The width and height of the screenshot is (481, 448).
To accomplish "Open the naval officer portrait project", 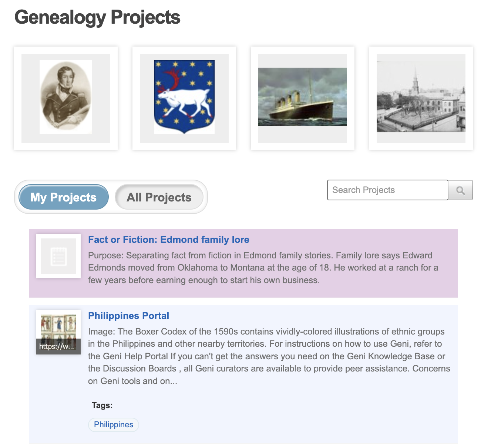I will coord(66,98).
